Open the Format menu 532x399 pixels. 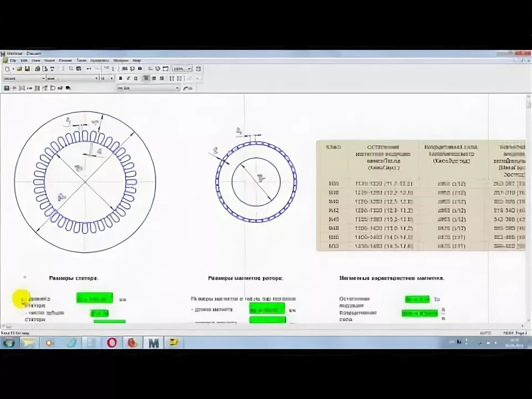pos(65,60)
